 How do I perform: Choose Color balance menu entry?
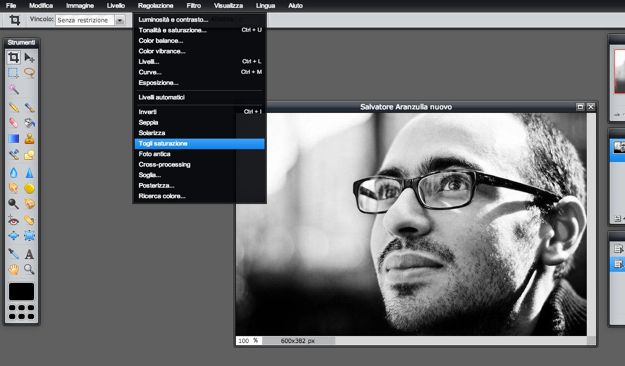pyautogui.click(x=199, y=41)
